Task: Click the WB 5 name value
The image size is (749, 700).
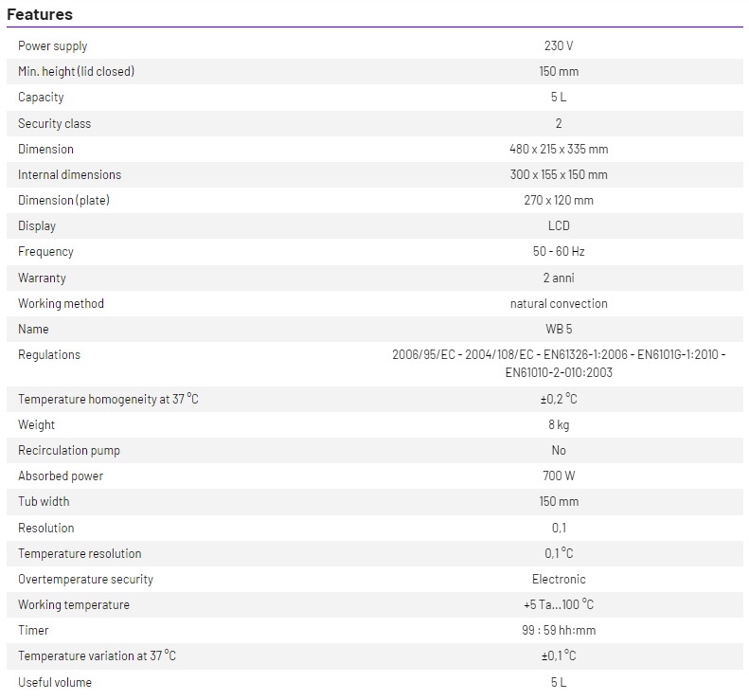Action: pyautogui.click(x=559, y=330)
